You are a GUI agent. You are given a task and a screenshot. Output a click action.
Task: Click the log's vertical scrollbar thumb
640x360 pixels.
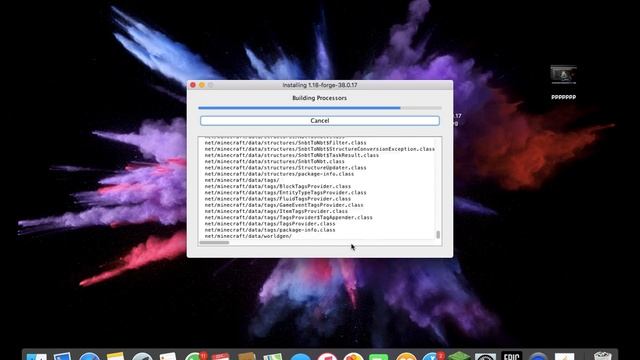[x=438, y=234]
